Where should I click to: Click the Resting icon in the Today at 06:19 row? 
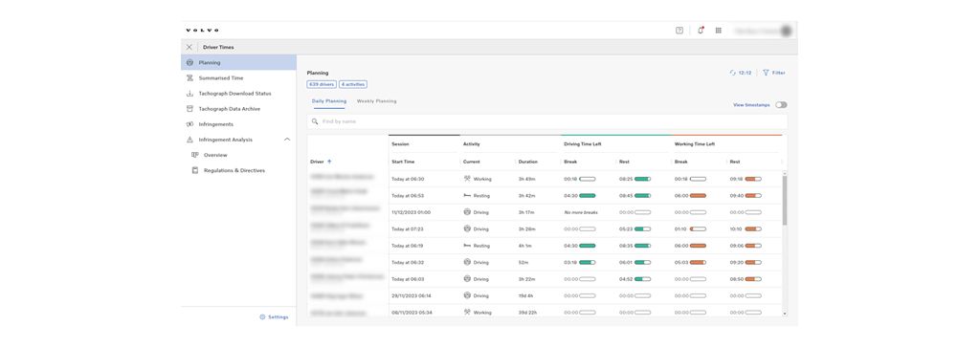pyautogui.click(x=467, y=246)
